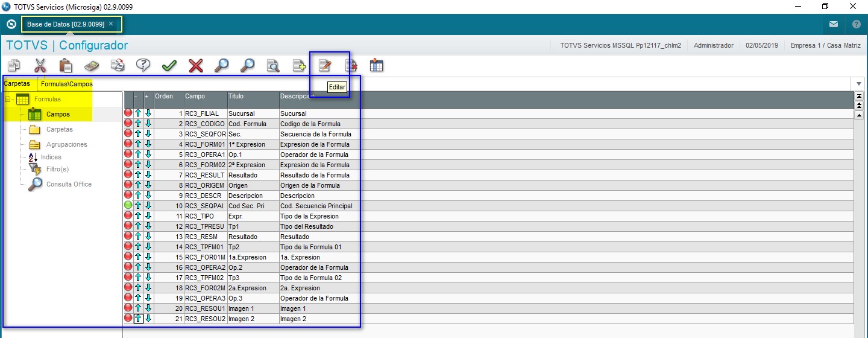Open help via the question bubble icon

coord(143,65)
